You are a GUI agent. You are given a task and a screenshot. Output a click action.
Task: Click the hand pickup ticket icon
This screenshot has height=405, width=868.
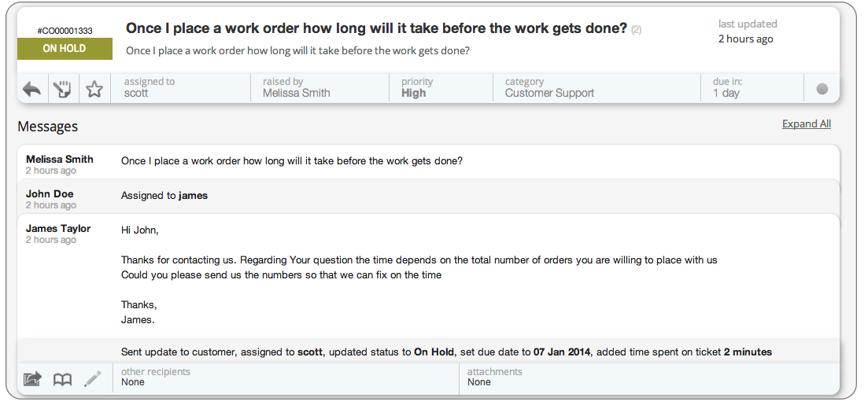pyautogui.click(x=63, y=89)
